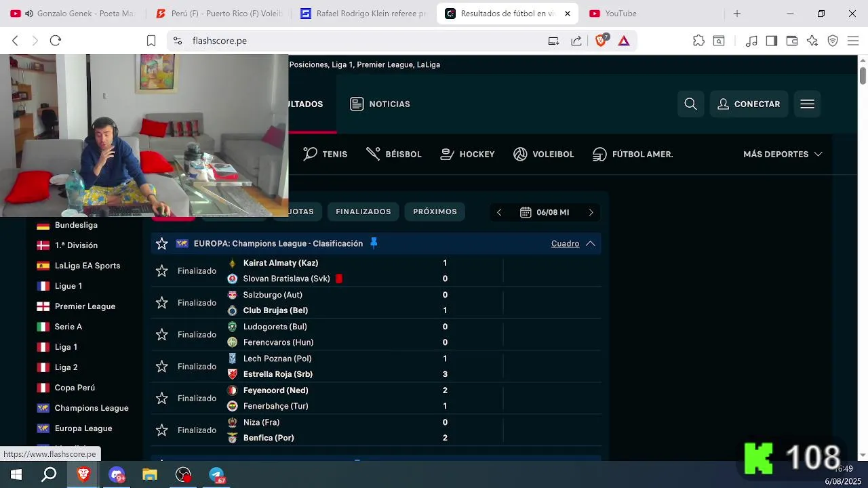Open the BÉISBOL sport section
The width and height of the screenshot is (868, 488).
point(394,154)
